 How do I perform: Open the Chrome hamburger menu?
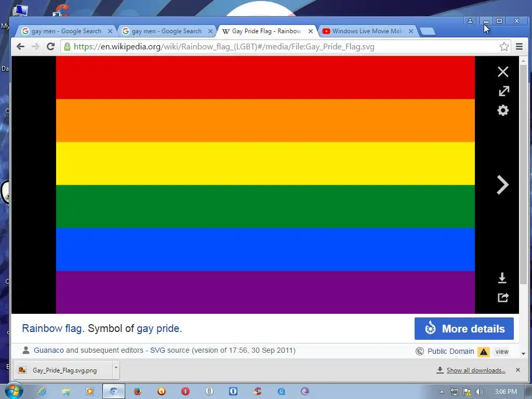point(519,46)
